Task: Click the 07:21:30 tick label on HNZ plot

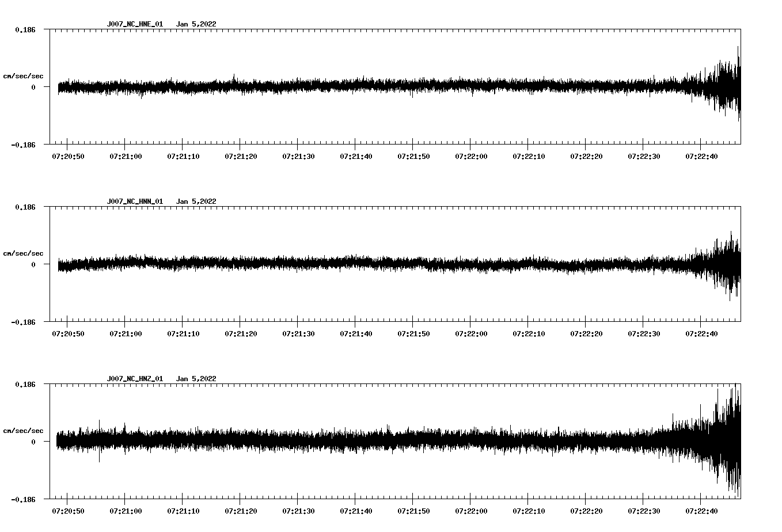Action: [298, 511]
